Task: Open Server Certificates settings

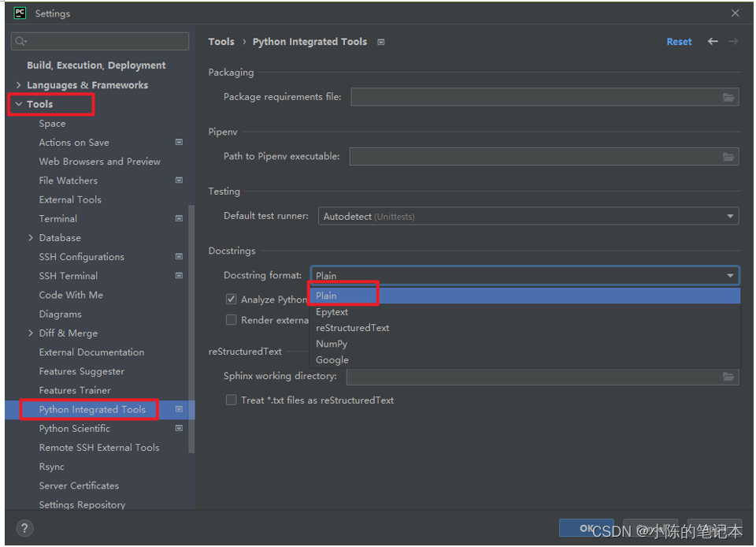Action: (x=79, y=486)
